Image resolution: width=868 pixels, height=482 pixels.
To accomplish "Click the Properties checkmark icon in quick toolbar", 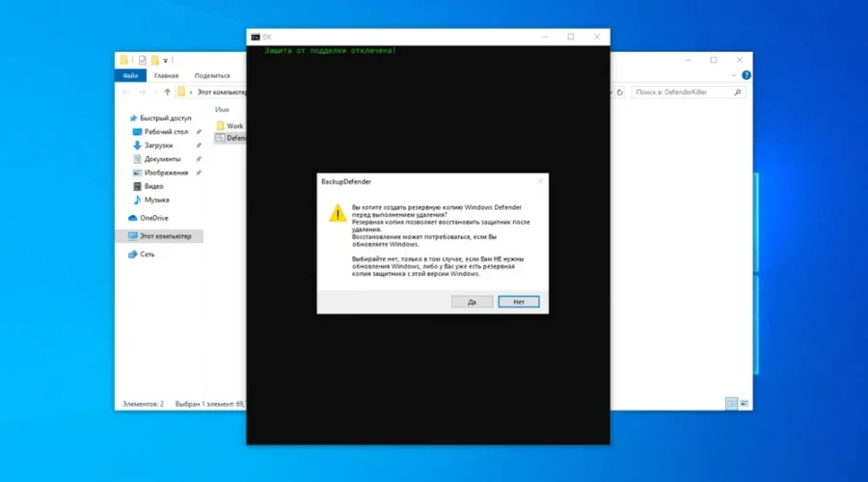I will (143, 60).
